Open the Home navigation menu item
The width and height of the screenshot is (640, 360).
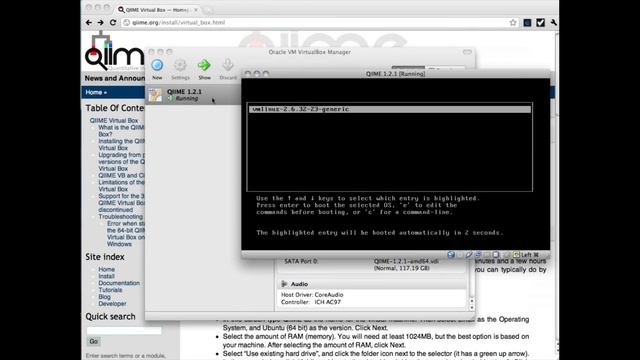pos(96,92)
